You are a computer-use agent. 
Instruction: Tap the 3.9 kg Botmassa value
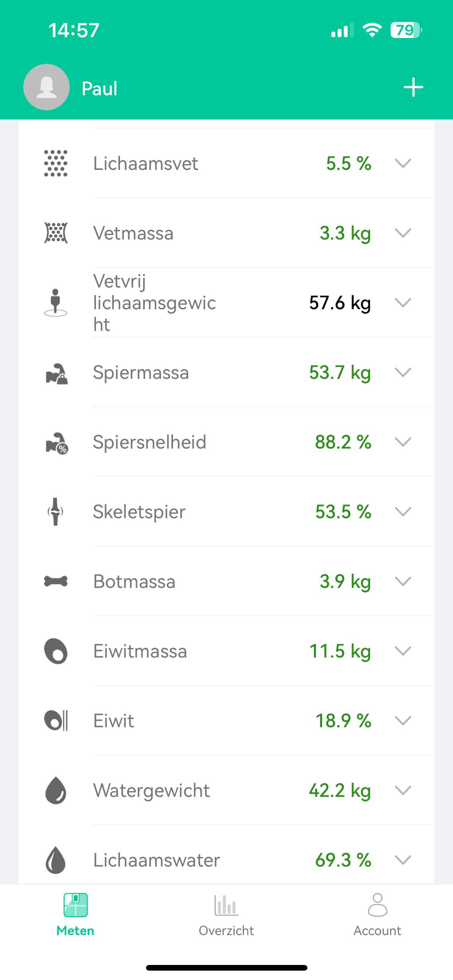coord(345,581)
